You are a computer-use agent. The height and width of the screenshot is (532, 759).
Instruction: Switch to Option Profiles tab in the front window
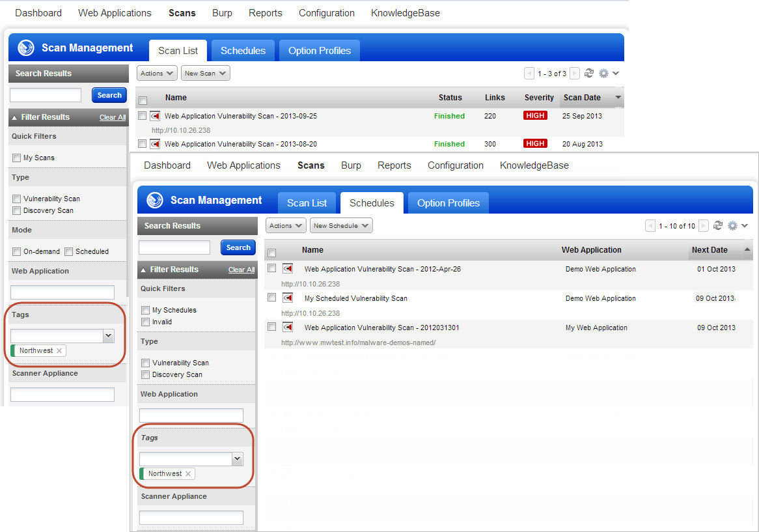[x=448, y=203]
